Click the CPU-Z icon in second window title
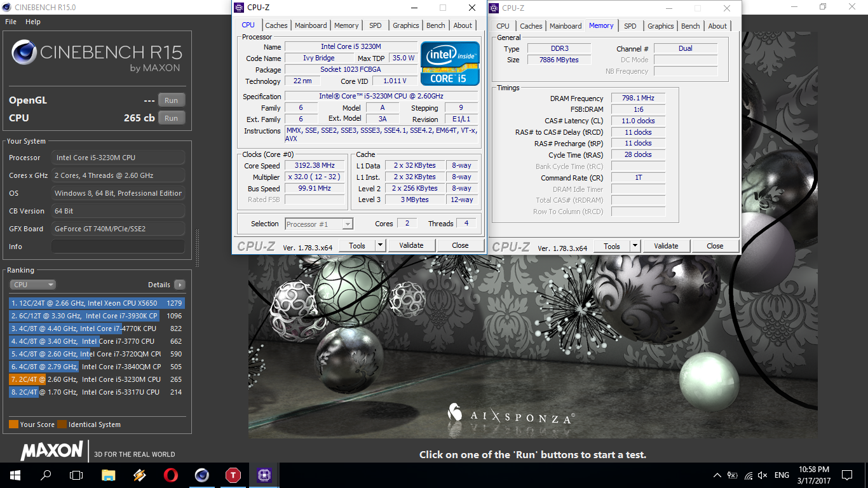 coord(494,8)
